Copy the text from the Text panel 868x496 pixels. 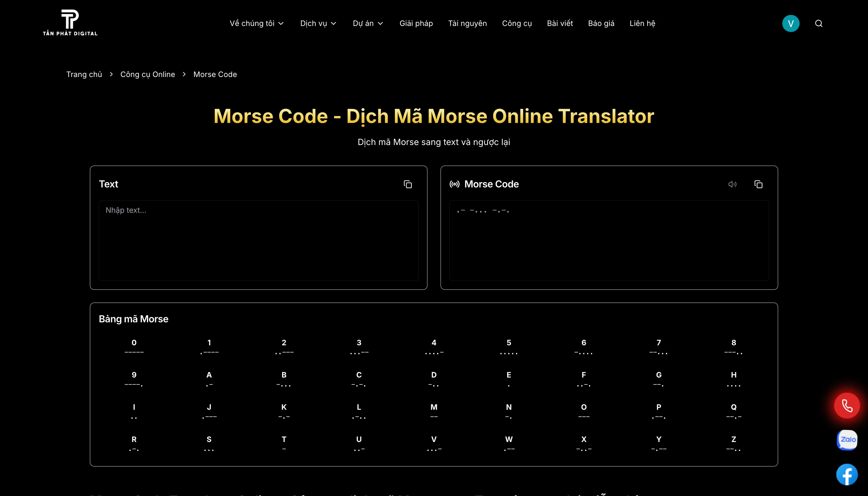click(408, 184)
